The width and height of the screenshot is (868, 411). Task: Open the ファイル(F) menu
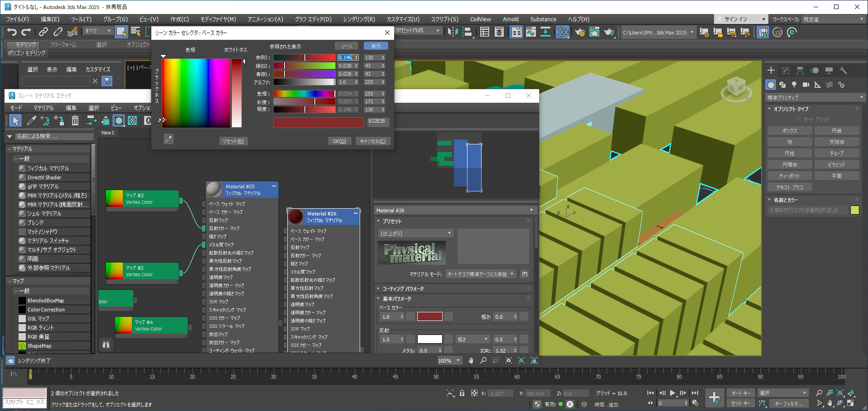(x=18, y=19)
